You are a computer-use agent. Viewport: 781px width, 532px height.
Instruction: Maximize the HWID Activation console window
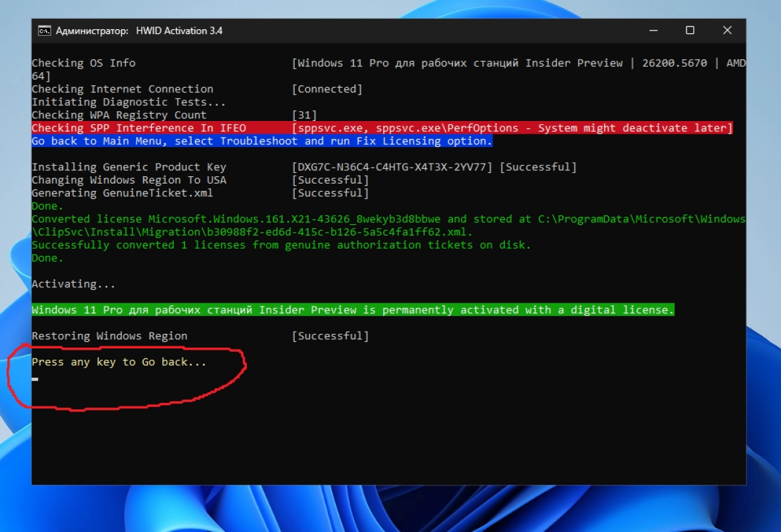click(690, 31)
